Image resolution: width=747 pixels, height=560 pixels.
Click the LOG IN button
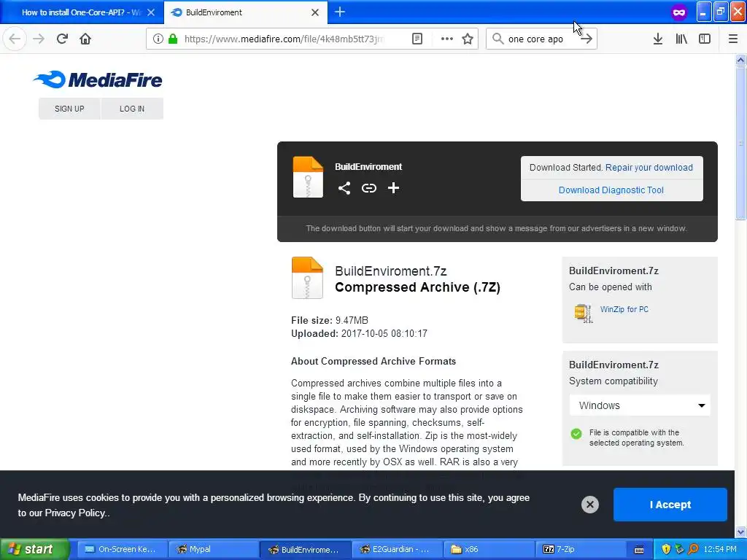tap(132, 109)
